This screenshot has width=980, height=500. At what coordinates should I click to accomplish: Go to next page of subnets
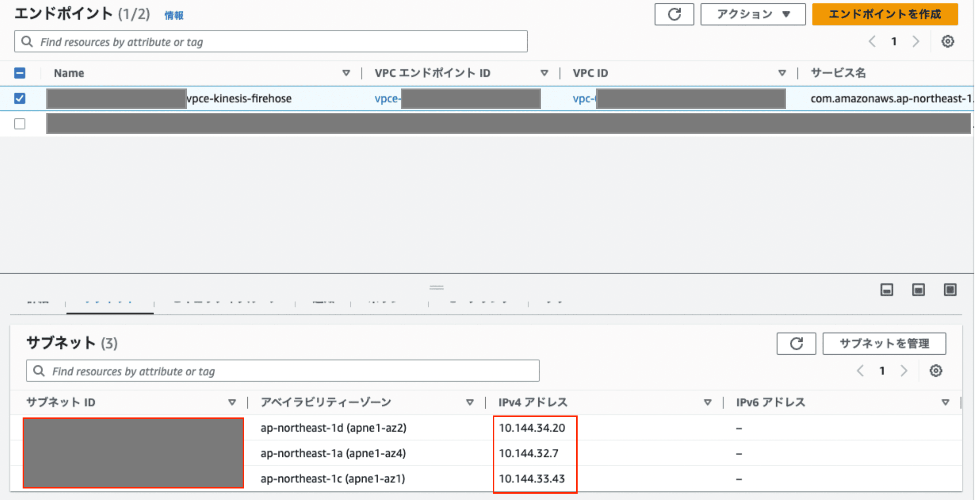click(904, 371)
